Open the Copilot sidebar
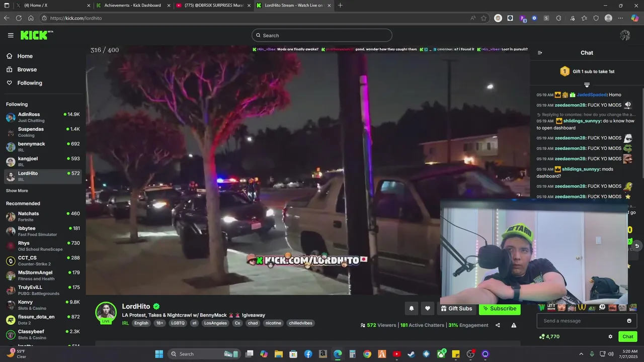Viewport: 644px width, 362px height. pyautogui.click(x=635, y=18)
